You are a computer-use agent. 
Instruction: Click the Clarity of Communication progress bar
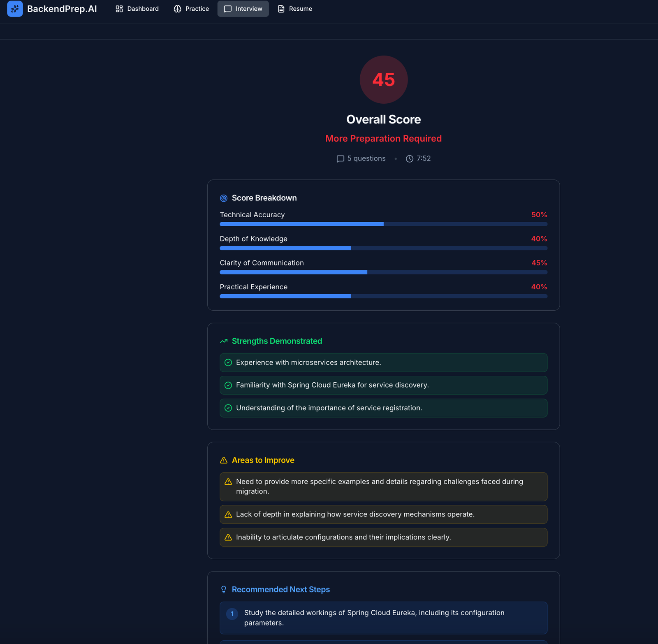coord(383,272)
